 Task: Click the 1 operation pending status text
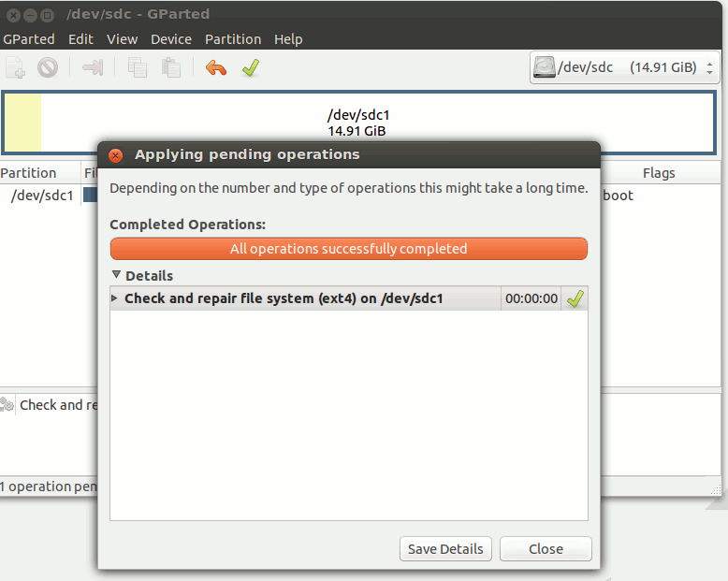pos(49,487)
